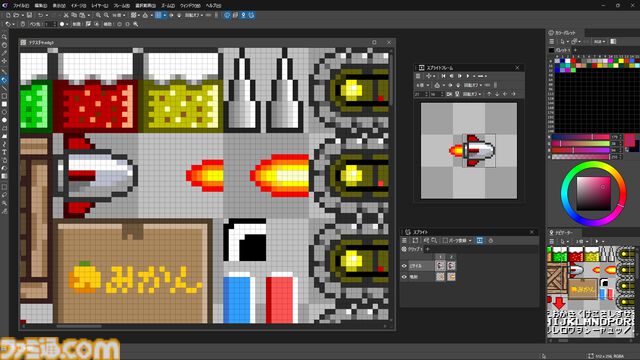The image size is (640, 360).
Task: Open the main toolbar zoom level dropdown
Action: pyautogui.click(x=119, y=15)
